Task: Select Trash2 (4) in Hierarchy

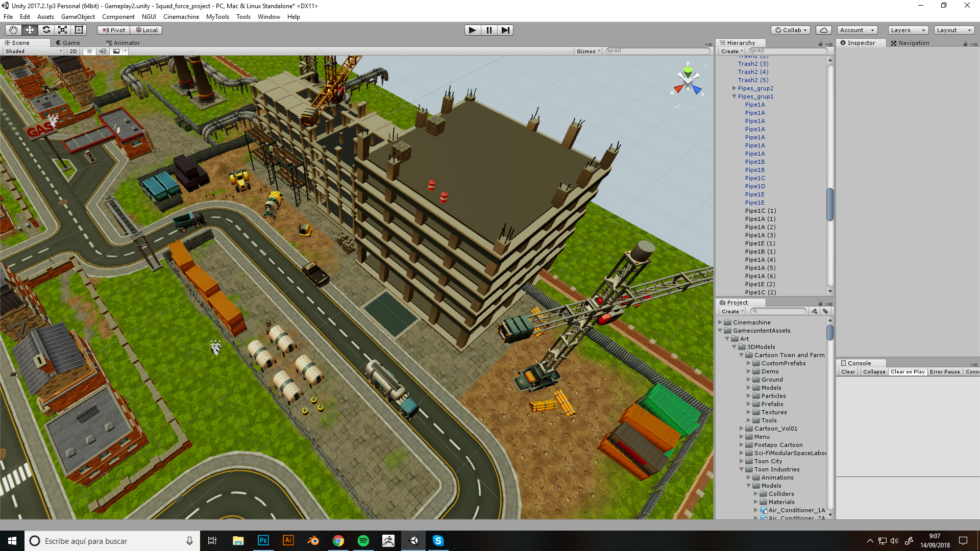Action: 753,72
